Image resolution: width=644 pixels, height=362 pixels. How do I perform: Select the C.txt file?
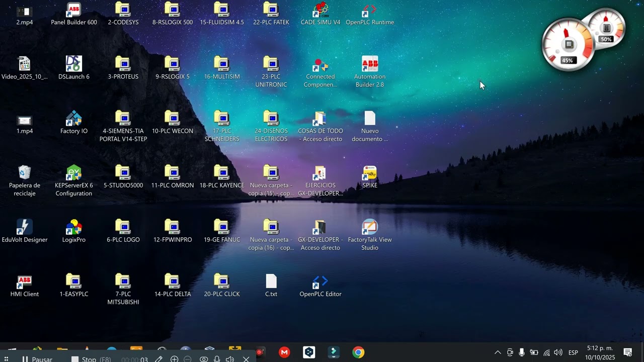pyautogui.click(x=271, y=286)
